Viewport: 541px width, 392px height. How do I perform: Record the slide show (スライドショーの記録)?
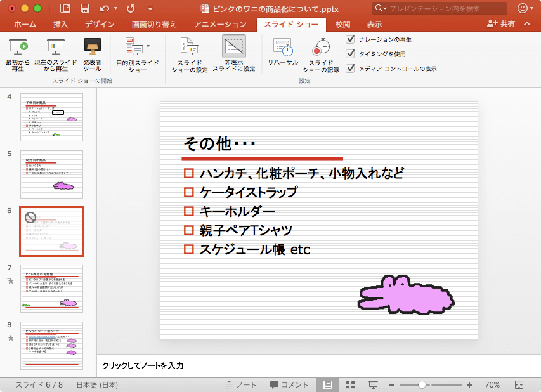(x=321, y=55)
